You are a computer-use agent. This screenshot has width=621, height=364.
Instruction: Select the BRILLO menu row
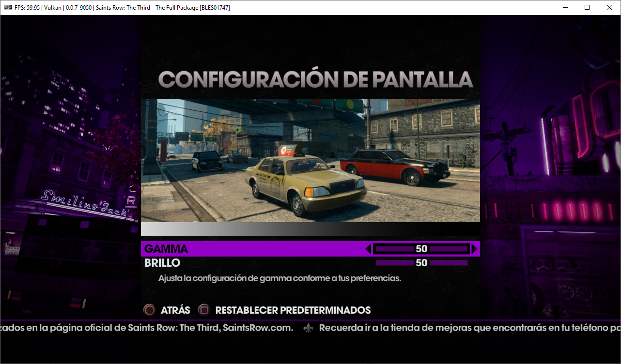click(x=310, y=263)
